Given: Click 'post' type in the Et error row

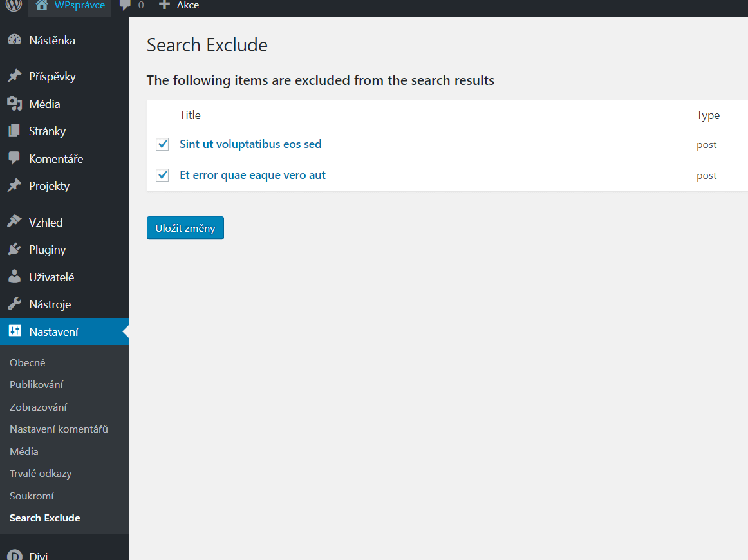Looking at the screenshot, I should (x=707, y=176).
